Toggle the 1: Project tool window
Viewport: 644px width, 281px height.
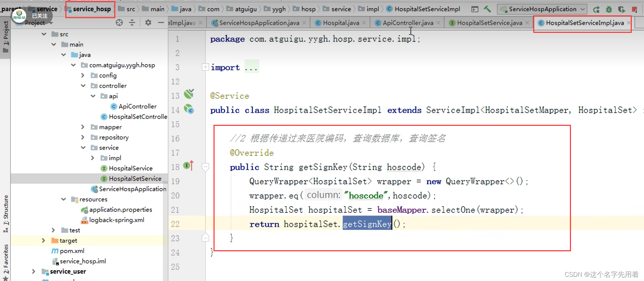(x=6, y=37)
